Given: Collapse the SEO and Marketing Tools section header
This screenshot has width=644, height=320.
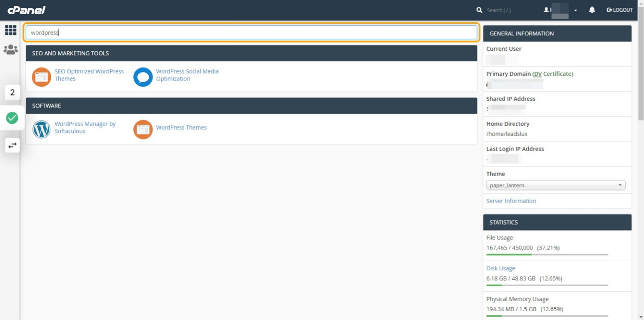Looking at the screenshot, I should click(252, 53).
